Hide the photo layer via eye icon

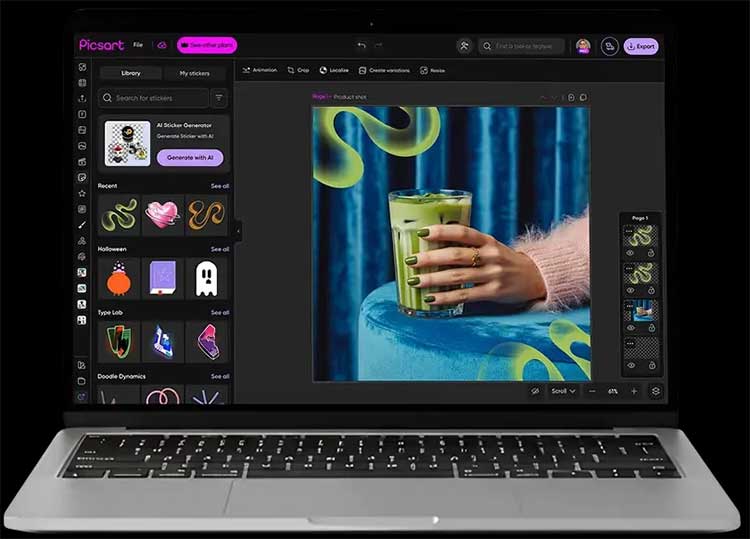click(x=631, y=328)
